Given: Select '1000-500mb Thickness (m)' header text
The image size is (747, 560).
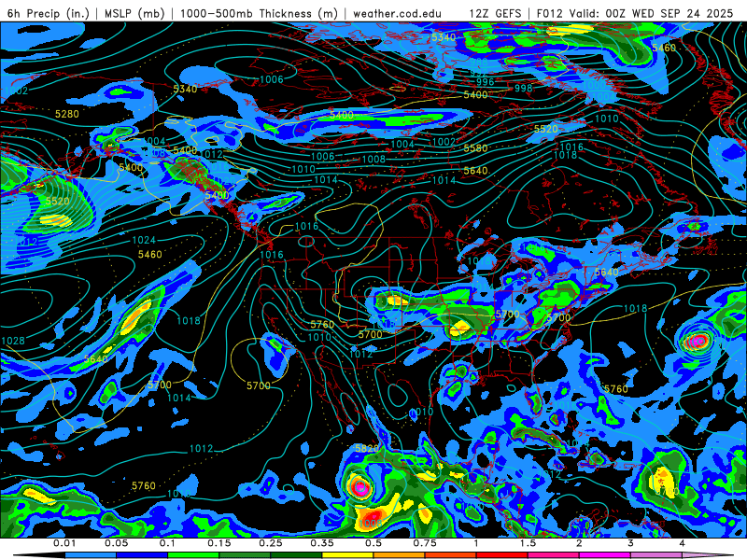Looking at the screenshot, I should [259, 13].
